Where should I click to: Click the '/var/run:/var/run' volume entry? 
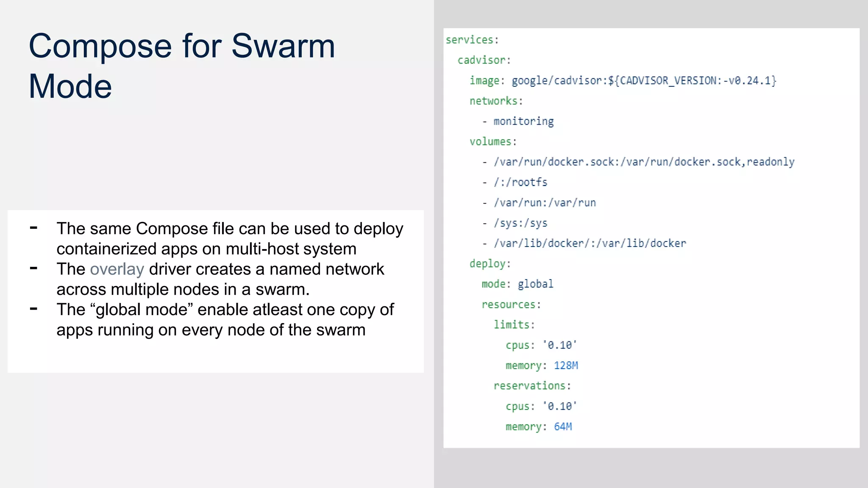[544, 202]
